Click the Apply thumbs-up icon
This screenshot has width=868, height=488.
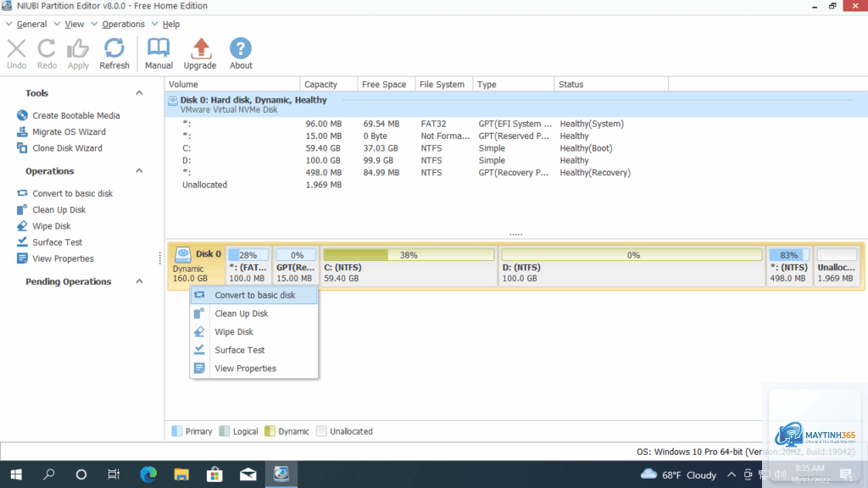click(78, 48)
